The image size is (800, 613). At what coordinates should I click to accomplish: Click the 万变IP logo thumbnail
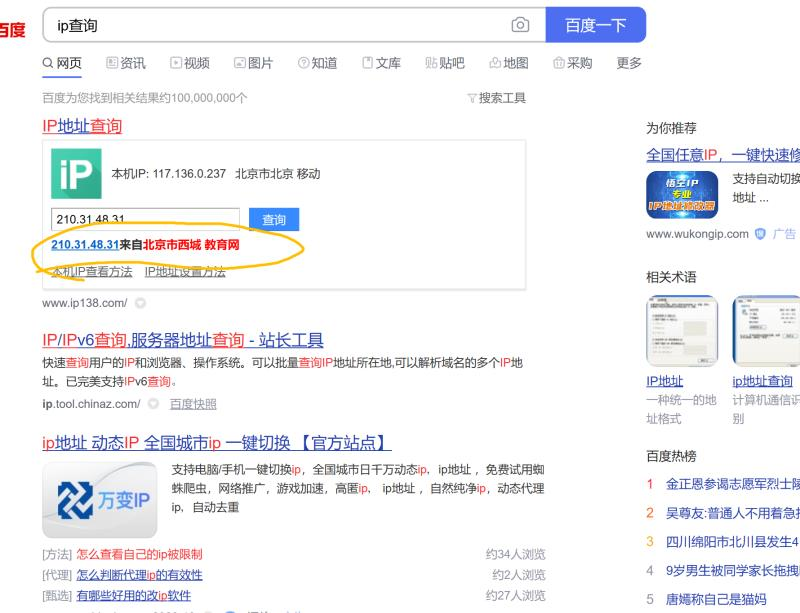click(99, 500)
